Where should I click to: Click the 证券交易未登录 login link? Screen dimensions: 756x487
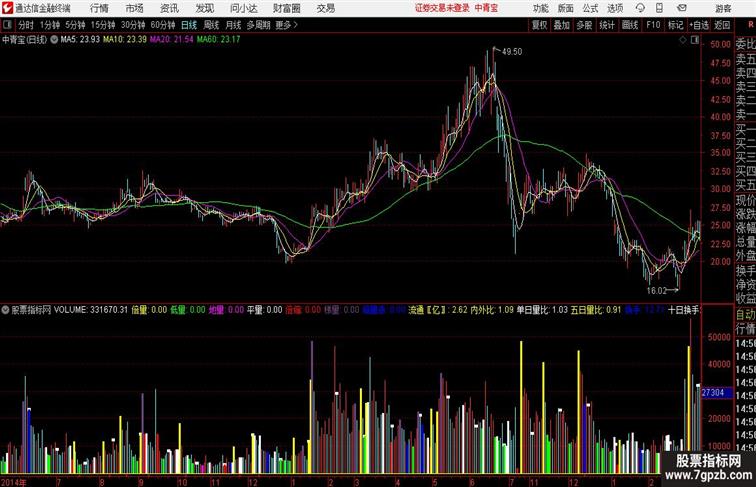[442, 8]
